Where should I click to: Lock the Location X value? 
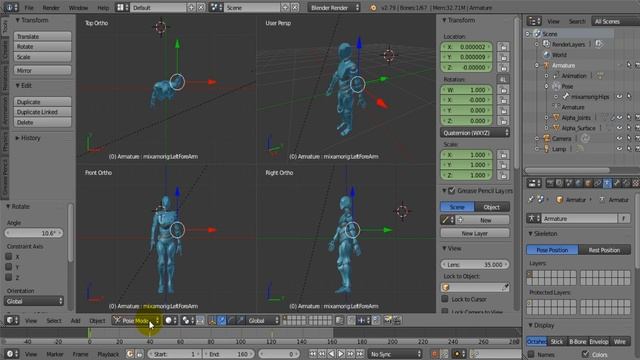(503, 47)
